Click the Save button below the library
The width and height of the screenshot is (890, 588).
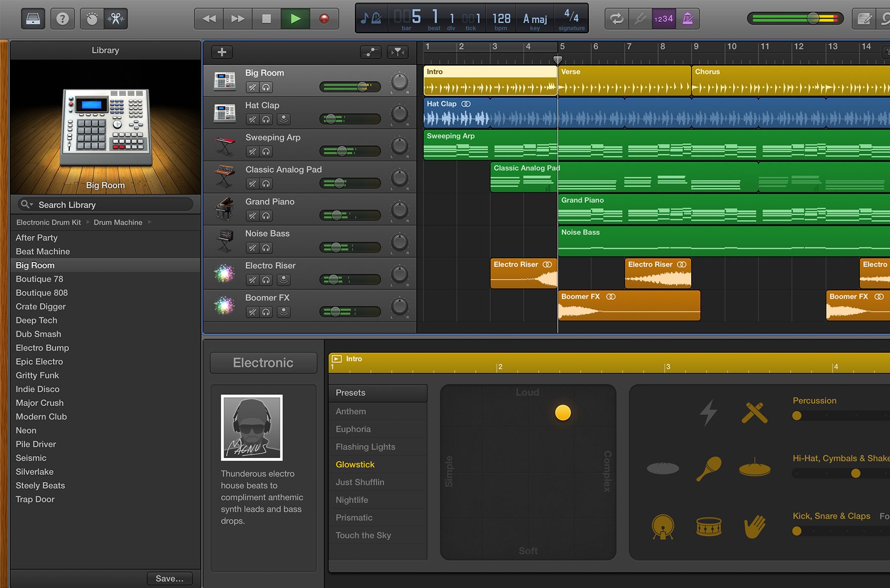click(x=170, y=578)
